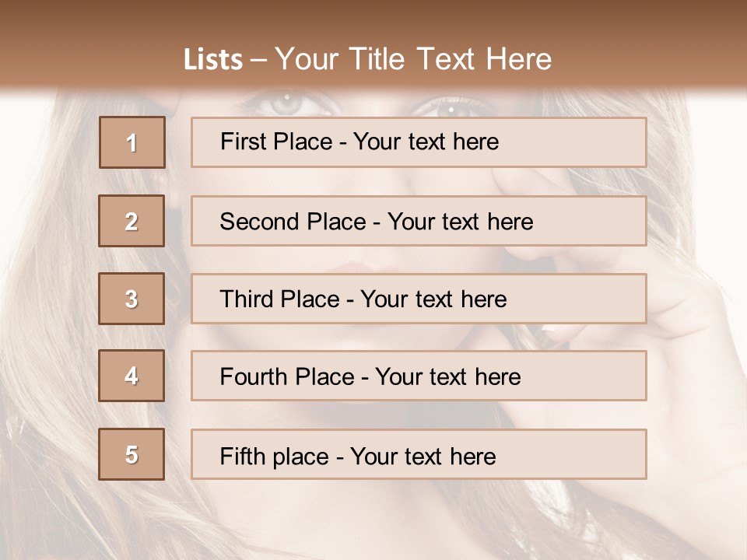Click "Your text here" after Fifth place

coord(423,456)
